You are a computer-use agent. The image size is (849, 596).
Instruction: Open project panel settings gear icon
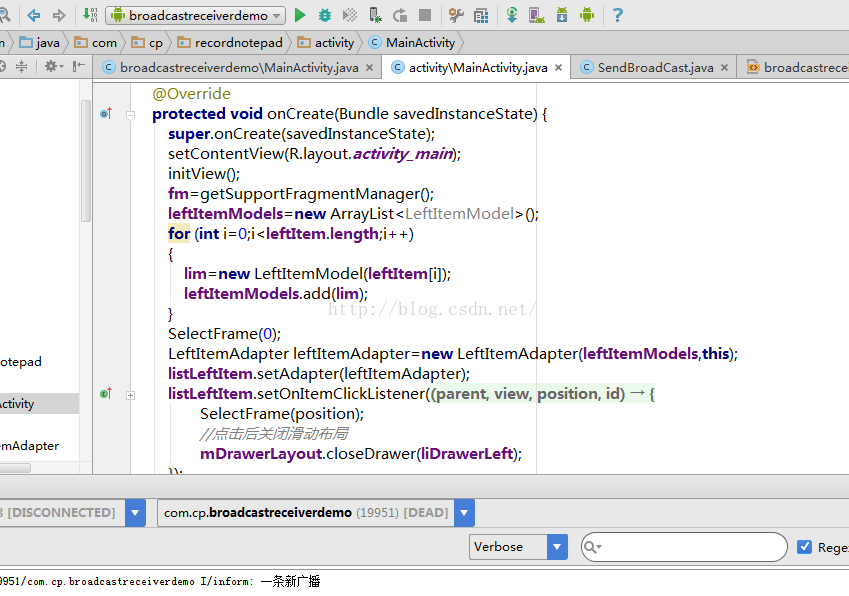point(51,66)
